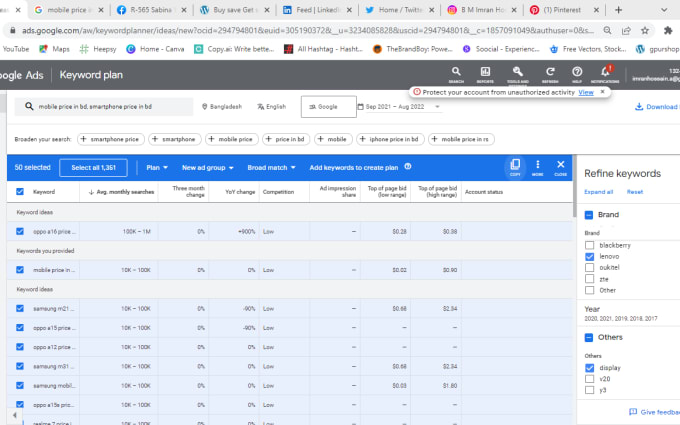Screen dimensions: 680x425
Task: Click the Refresh icon in header
Action: coord(550,74)
